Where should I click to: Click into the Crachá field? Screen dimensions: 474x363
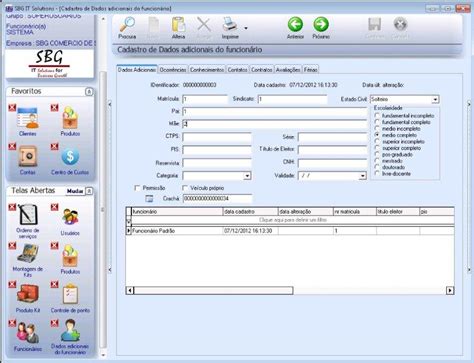coord(217,199)
